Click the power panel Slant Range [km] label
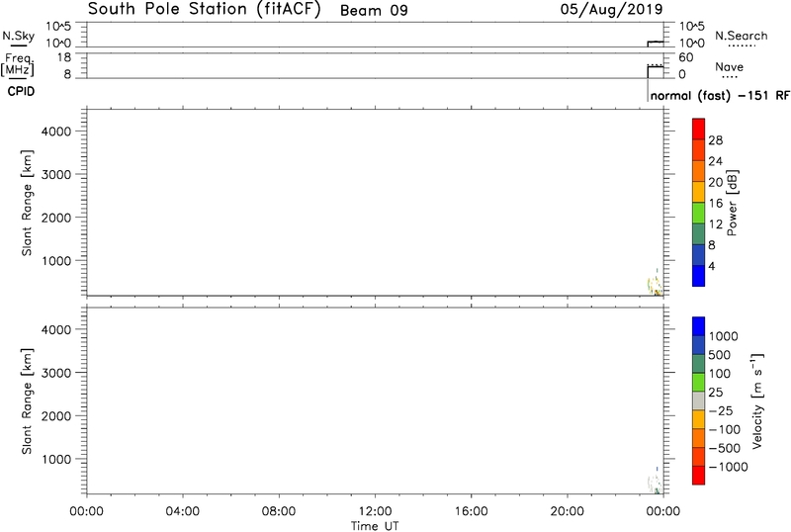Viewport: 791px width, 532px height. point(27,203)
